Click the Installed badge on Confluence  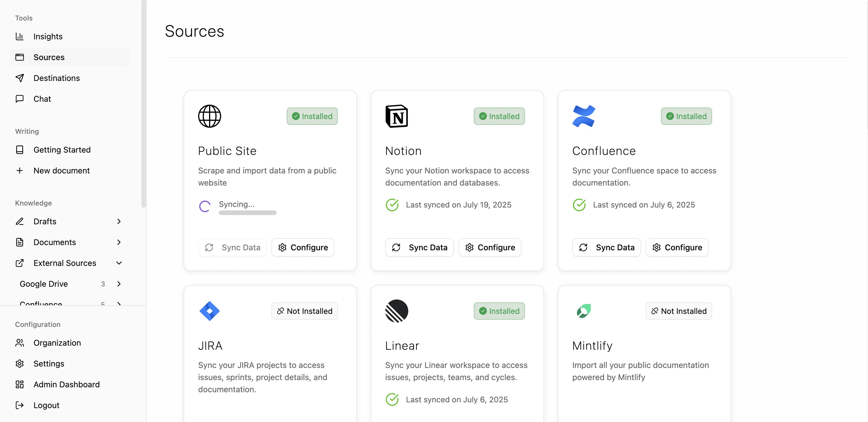[686, 116]
